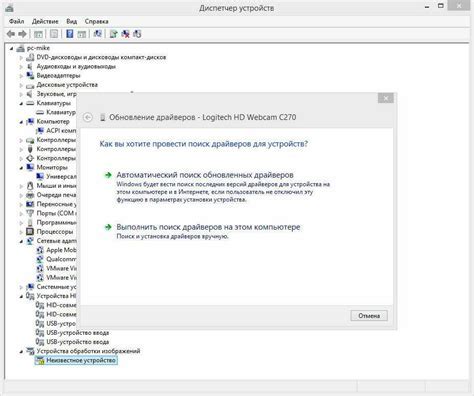Collapse the Компьютер category

tap(21, 122)
